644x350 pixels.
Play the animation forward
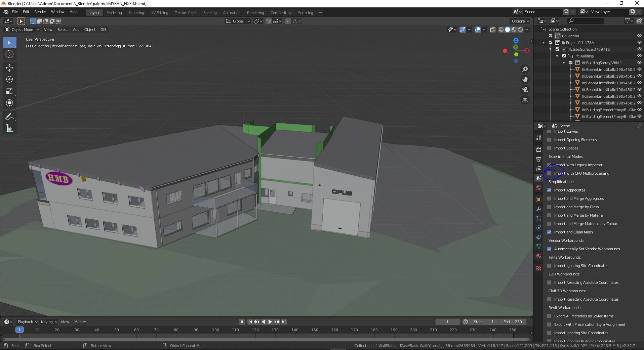click(x=270, y=322)
